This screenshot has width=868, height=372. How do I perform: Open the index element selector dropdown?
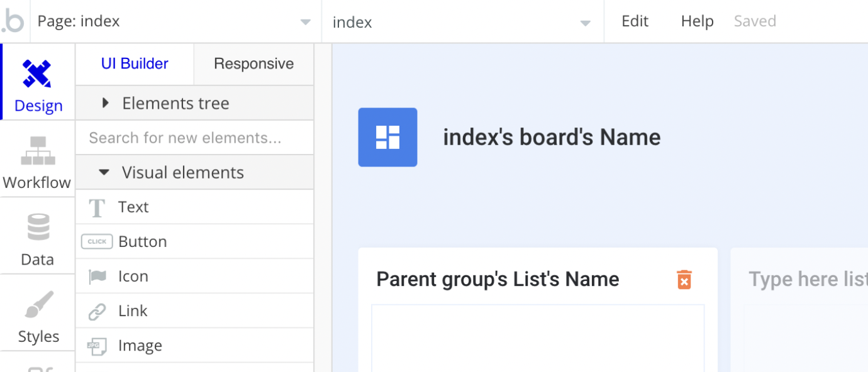462,23
